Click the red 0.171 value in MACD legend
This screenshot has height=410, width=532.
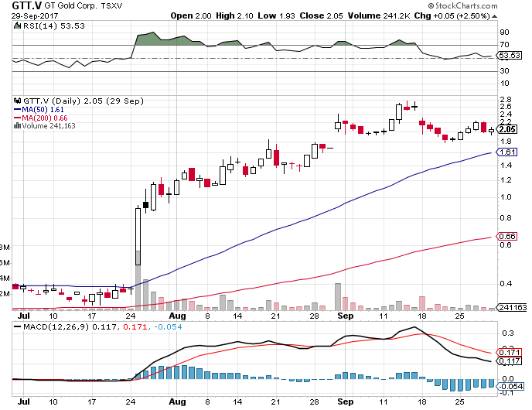tap(135, 327)
